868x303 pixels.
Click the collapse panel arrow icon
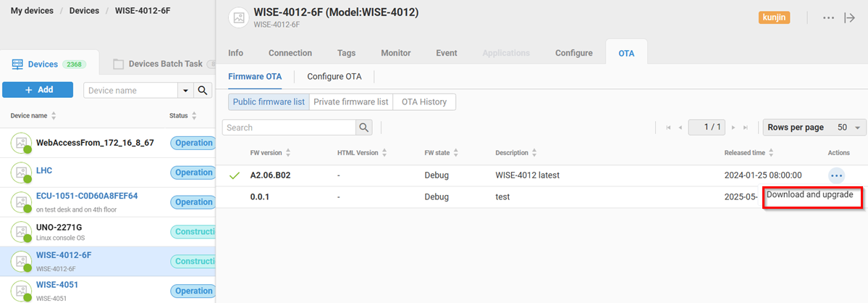click(850, 18)
